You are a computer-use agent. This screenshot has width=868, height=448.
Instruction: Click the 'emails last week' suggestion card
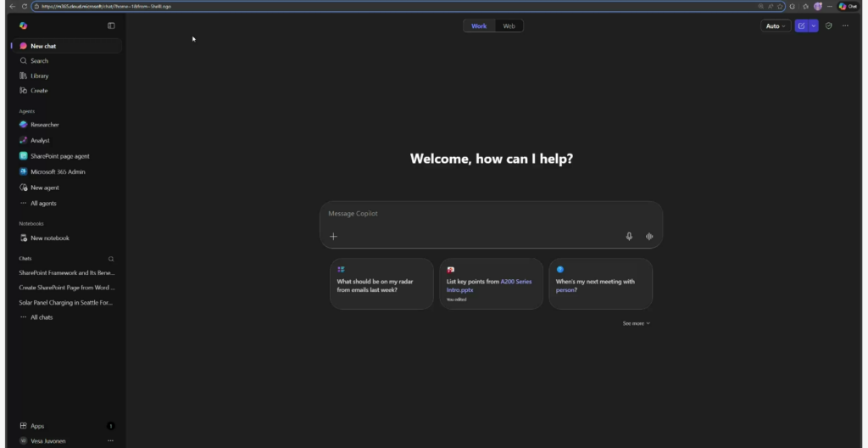[x=381, y=284]
